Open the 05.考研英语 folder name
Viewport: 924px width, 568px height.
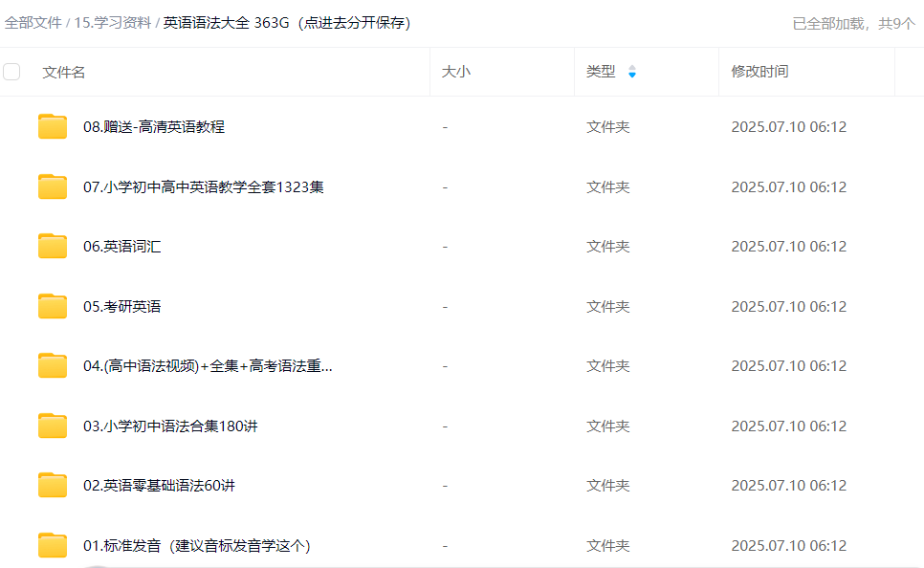[121, 306]
